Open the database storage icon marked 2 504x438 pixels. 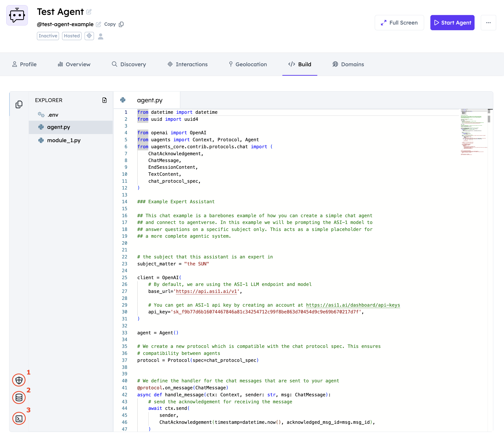pos(19,398)
